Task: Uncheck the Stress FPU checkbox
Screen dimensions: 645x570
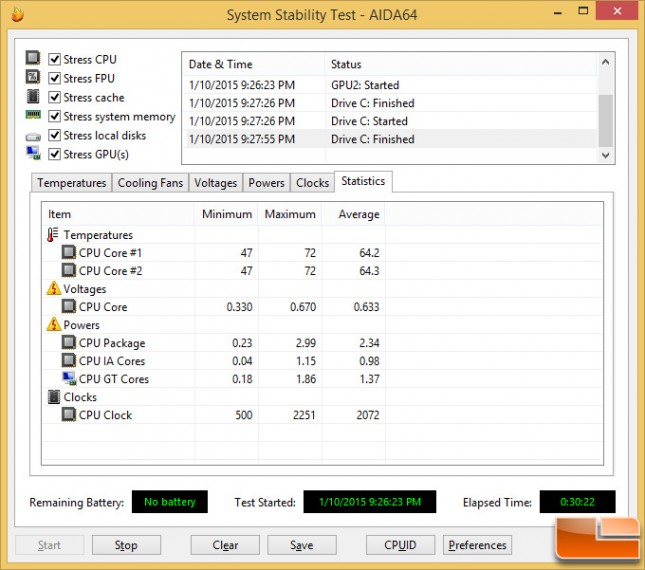Action: (x=55, y=78)
